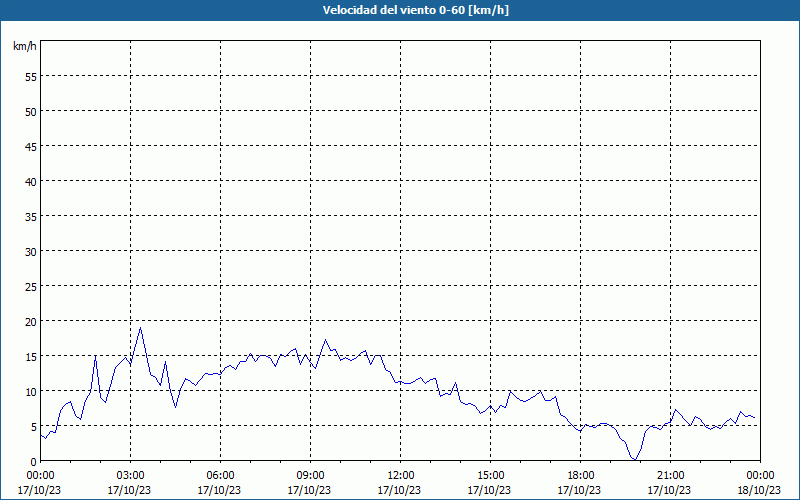This screenshot has width=800, height=500.
Task: Select the "10" y-axis tick label
Action: pyautogui.click(x=31, y=391)
